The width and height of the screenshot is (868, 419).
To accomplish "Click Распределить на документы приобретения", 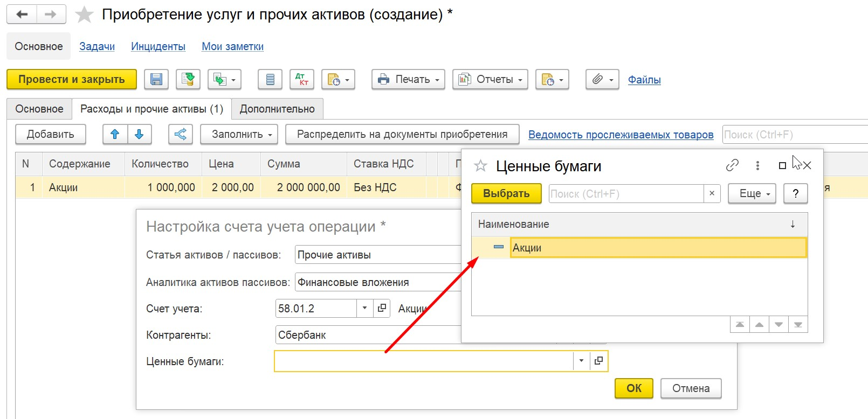I will (402, 134).
